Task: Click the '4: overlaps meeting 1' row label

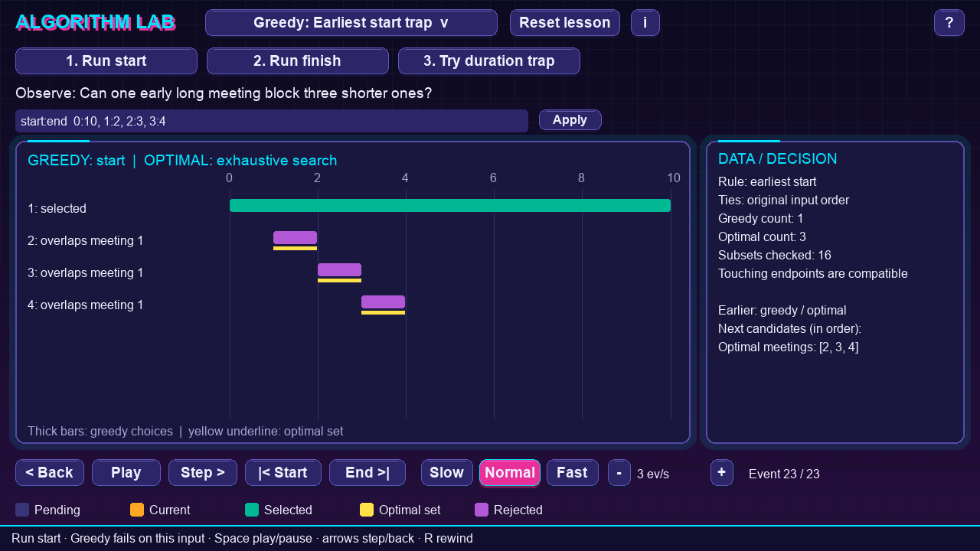Action: [86, 305]
